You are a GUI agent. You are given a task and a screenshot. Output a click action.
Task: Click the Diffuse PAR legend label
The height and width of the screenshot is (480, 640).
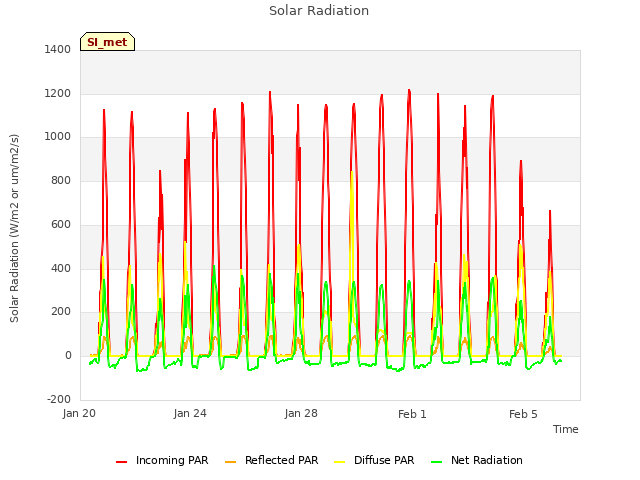(x=384, y=460)
